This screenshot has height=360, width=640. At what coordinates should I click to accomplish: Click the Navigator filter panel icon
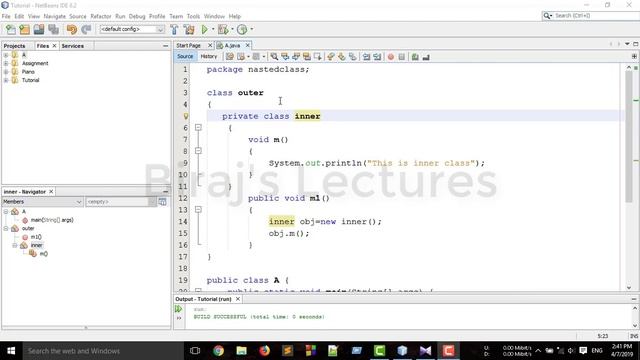point(162,202)
